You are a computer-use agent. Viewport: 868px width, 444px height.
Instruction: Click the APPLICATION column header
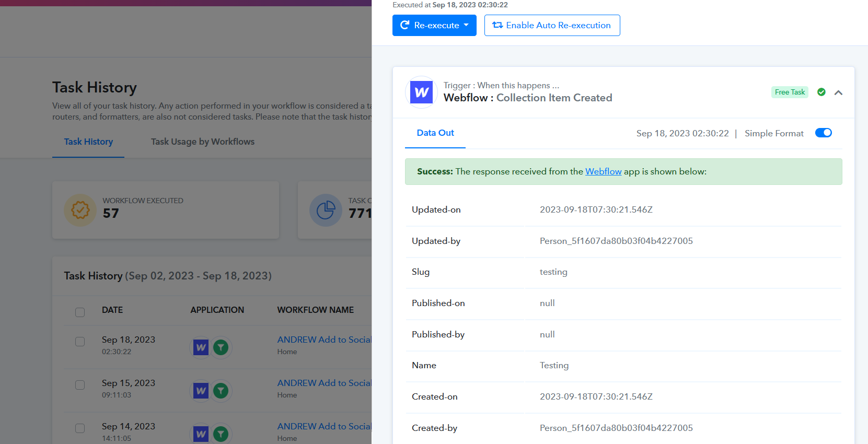click(x=217, y=310)
